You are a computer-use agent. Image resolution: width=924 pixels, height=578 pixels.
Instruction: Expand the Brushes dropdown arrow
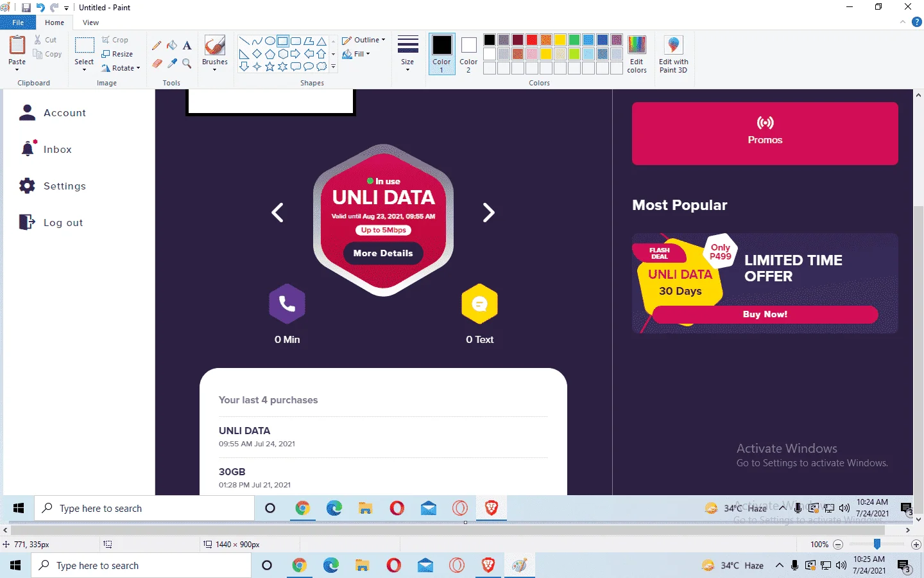pyautogui.click(x=214, y=69)
